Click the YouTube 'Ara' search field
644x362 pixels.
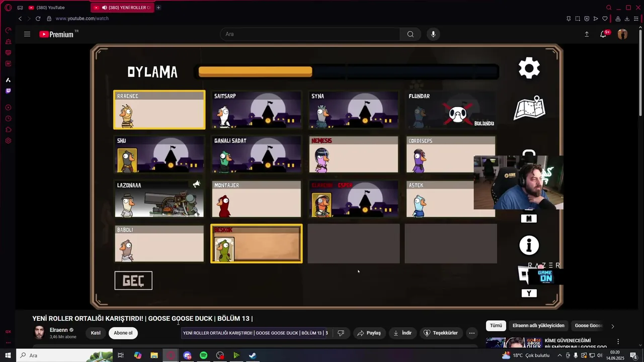[310, 34]
